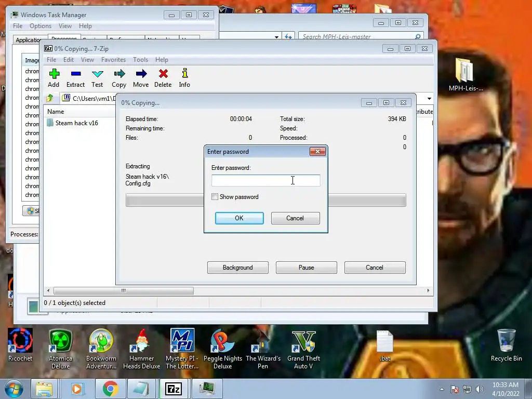The width and height of the screenshot is (532, 399).
Task: Click the Background button in Copying dialog
Action: [x=238, y=268]
